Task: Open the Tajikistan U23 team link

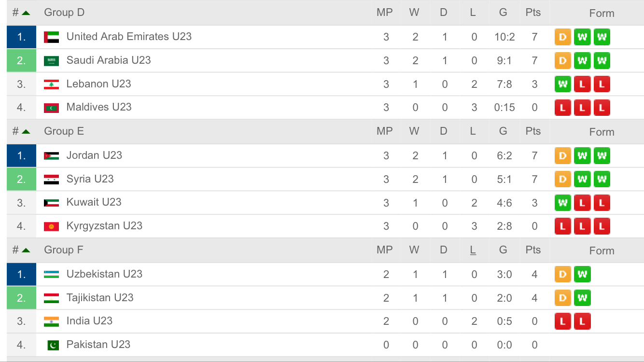Action: click(x=100, y=297)
